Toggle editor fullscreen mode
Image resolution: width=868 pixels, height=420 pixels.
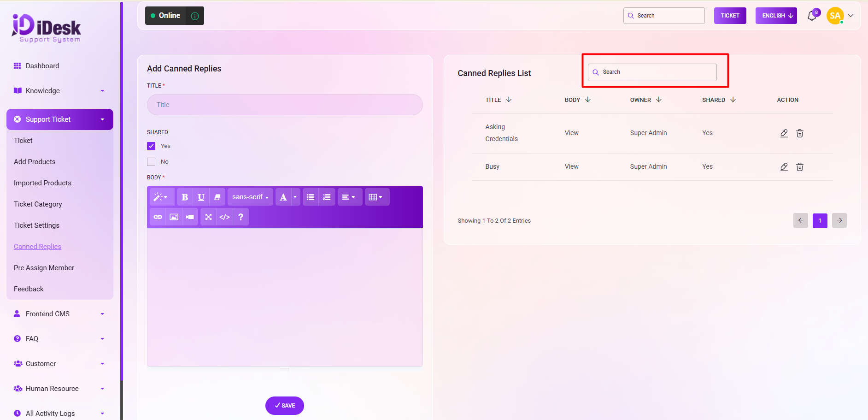tap(208, 217)
